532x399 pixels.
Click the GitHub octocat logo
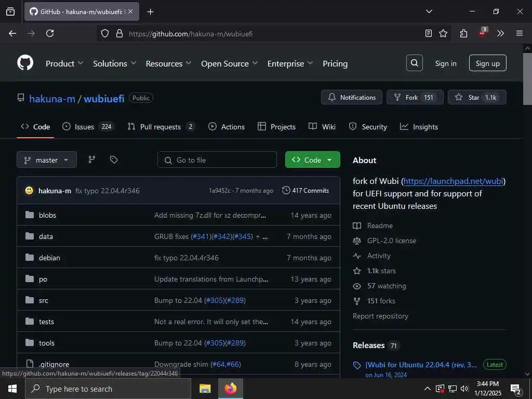[25, 63]
